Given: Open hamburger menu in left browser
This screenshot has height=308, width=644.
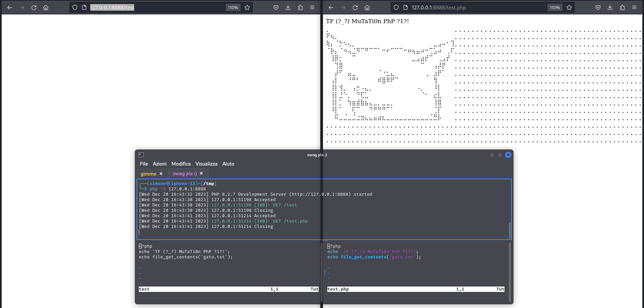Looking at the screenshot, I should tap(312, 7).
